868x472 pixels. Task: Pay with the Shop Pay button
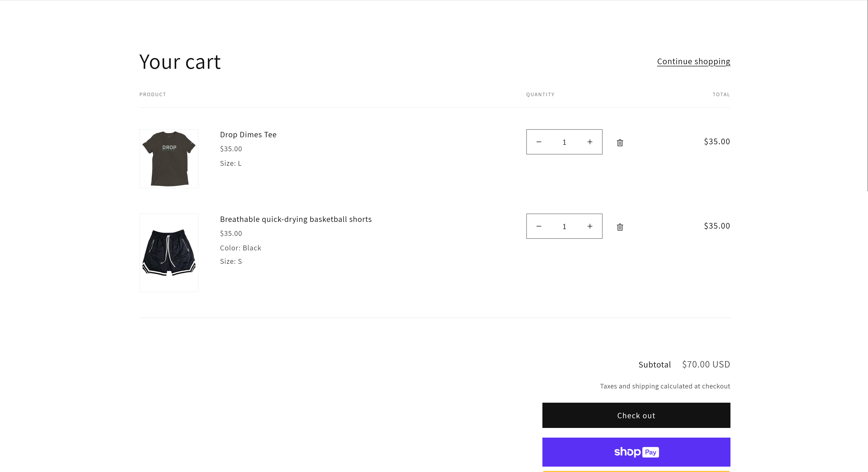tap(636, 452)
